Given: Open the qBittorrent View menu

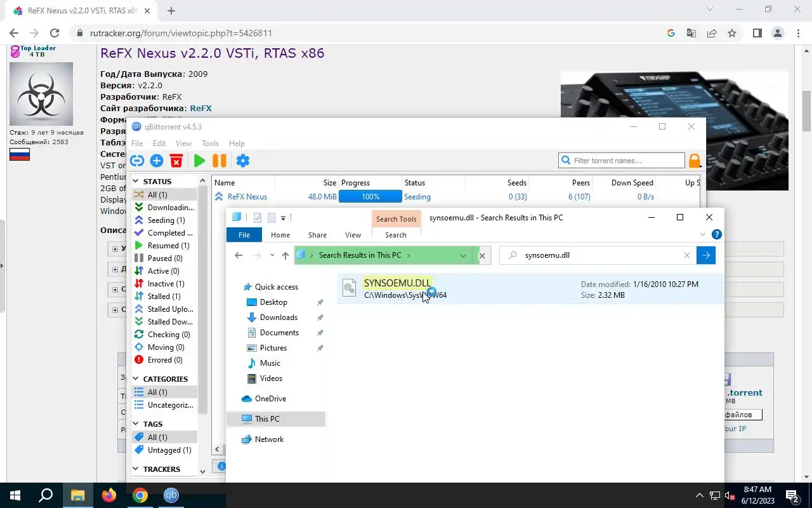Looking at the screenshot, I should 183,144.
